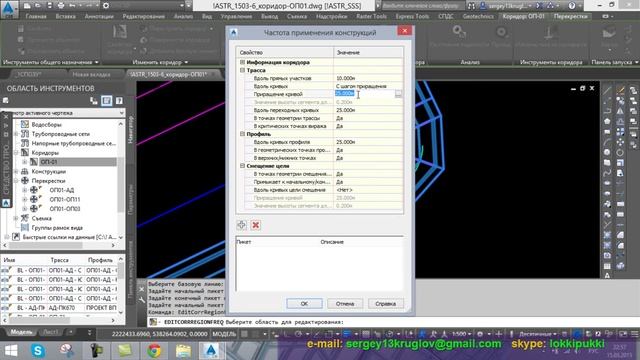
Task: Open the Raster Tools ribbon tab
Action: click(x=371, y=16)
